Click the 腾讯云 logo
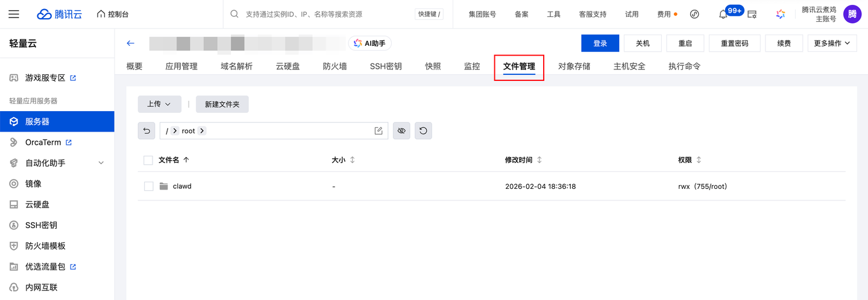 [59, 14]
